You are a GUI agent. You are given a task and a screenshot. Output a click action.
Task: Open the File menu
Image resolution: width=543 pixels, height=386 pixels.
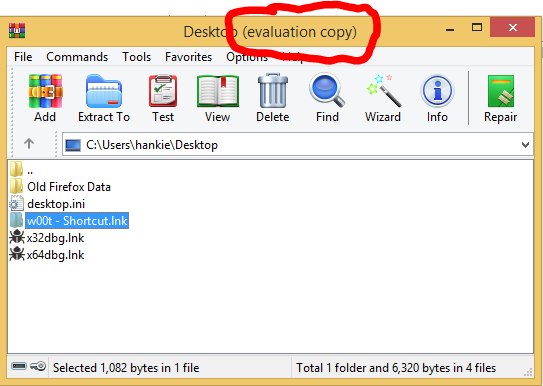23,57
